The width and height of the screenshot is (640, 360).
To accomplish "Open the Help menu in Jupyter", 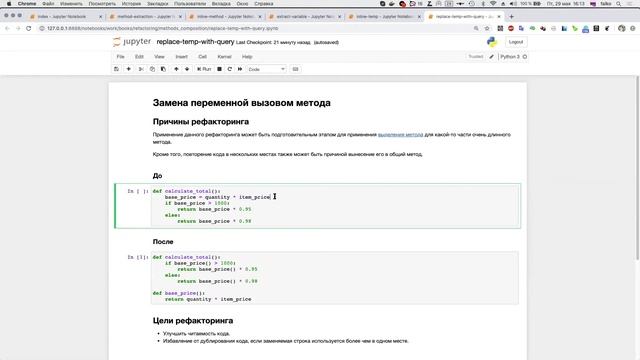I will pyautogui.click(x=247, y=57).
